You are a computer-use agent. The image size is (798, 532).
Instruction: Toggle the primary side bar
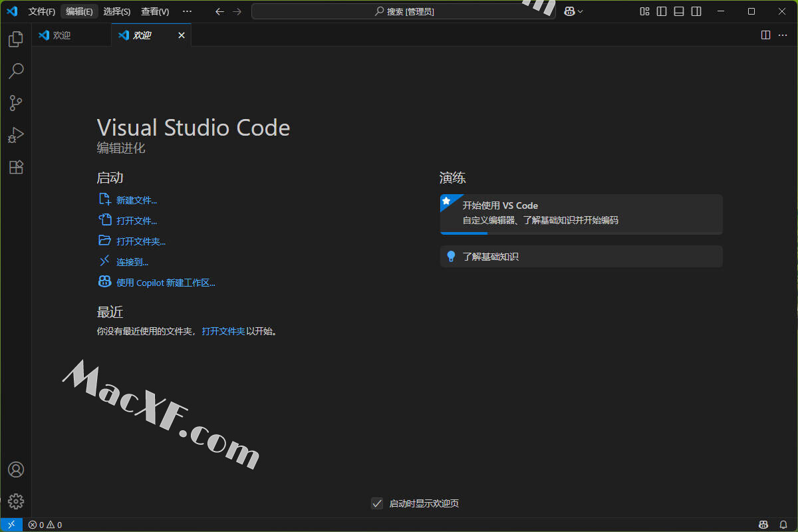click(x=662, y=11)
